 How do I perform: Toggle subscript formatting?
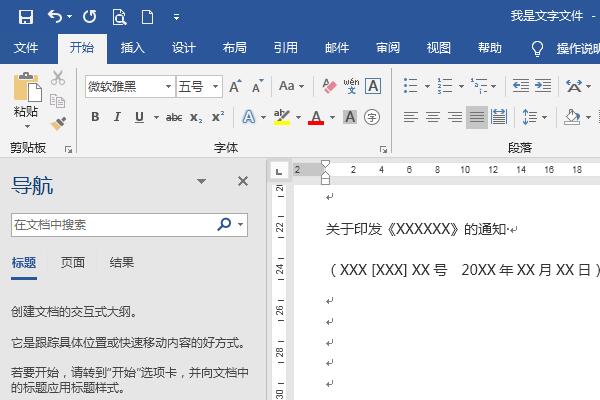[196, 118]
